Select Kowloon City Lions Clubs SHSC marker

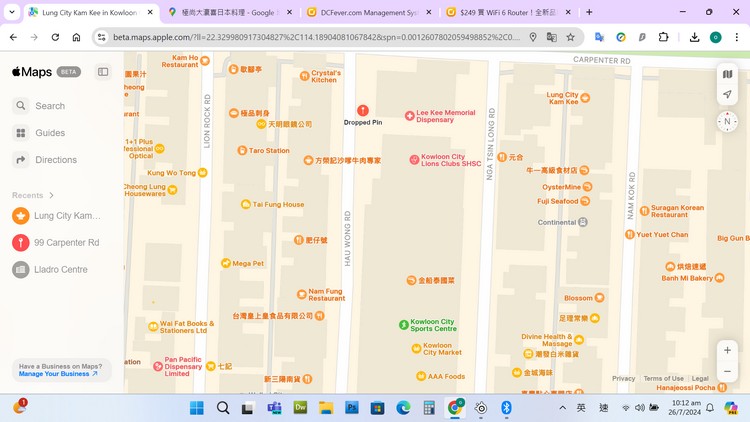[415, 160]
